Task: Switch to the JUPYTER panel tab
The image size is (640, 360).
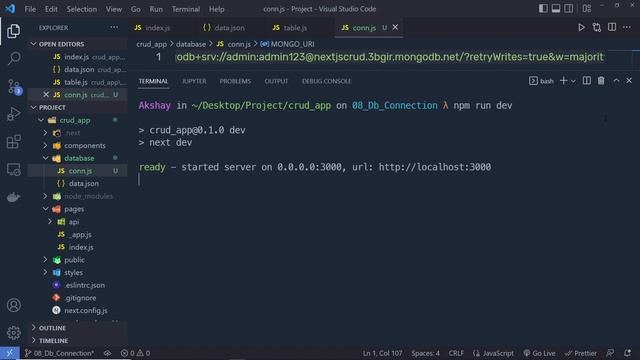Action: pyautogui.click(x=194, y=81)
